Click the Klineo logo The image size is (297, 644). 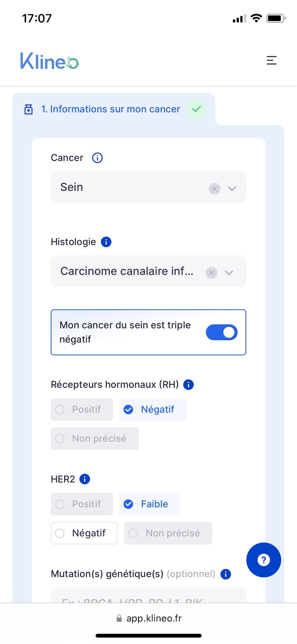[49, 61]
